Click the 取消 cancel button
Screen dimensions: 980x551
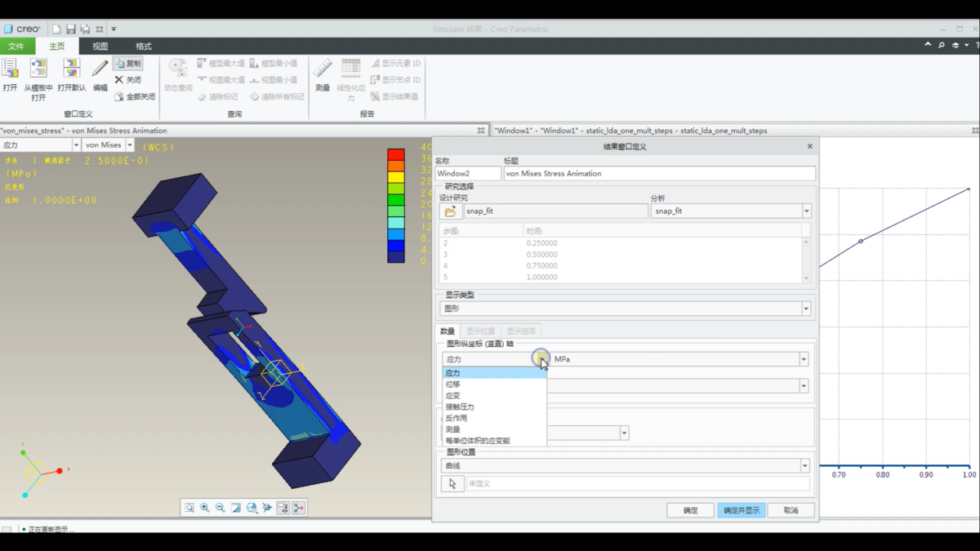[x=791, y=510]
